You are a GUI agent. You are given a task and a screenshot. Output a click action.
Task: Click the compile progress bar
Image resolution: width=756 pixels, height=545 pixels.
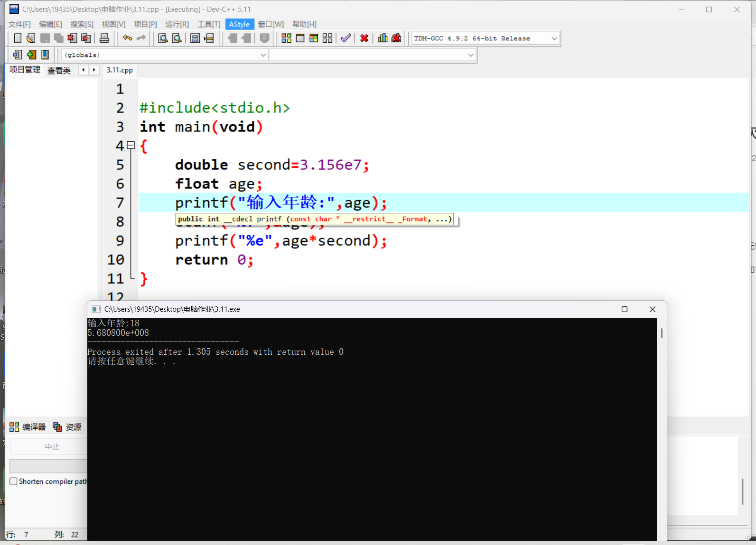pos(48,466)
